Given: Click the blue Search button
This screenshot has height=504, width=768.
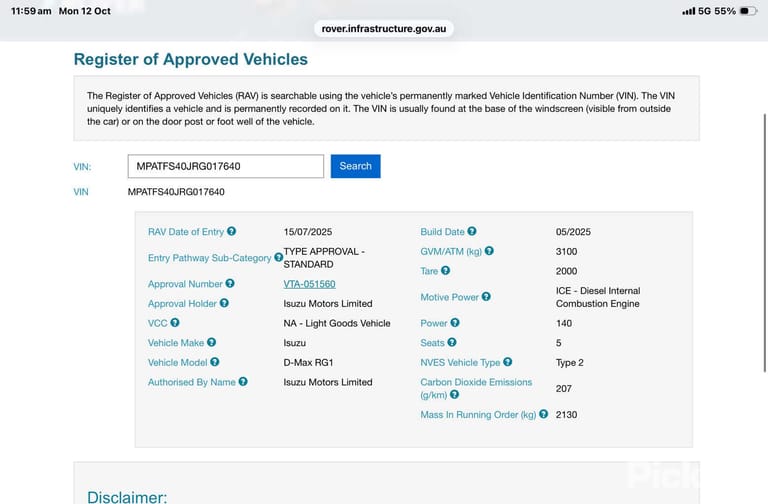Looking at the screenshot, I should coord(356,166).
